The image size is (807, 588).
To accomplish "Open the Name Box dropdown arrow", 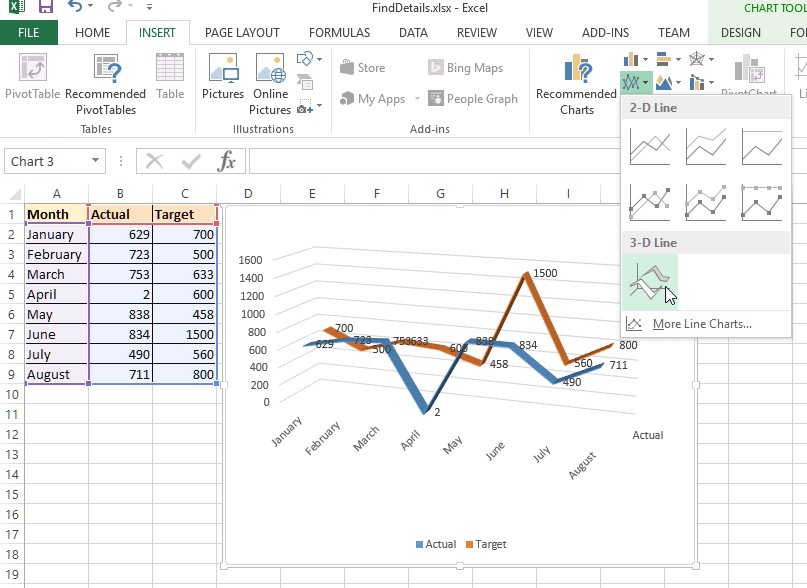I will (x=95, y=161).
